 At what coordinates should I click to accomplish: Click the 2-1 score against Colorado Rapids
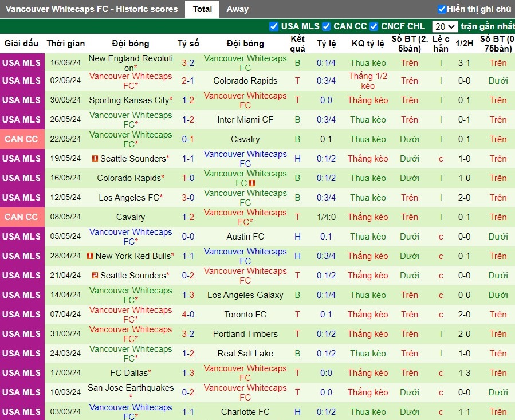(x=188, y=81)
